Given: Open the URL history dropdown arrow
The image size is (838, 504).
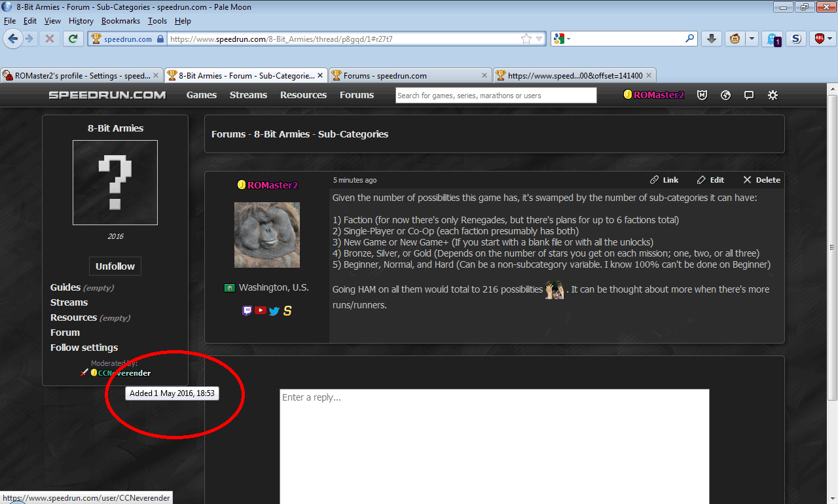Looking at the screenshot, I should coord(539,39).
